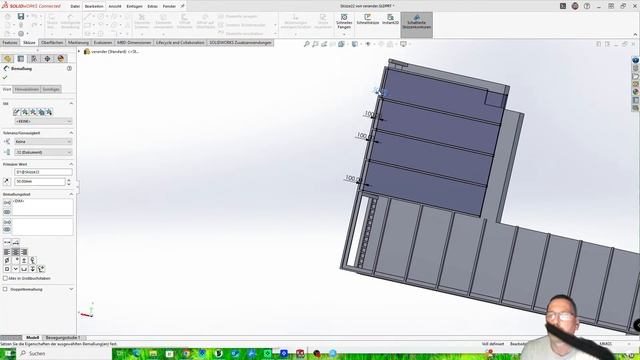Viewport: 640px width, 360px height.
Task: Open the .12 (Dokument) precision dropdown
Action: point(43,152)
